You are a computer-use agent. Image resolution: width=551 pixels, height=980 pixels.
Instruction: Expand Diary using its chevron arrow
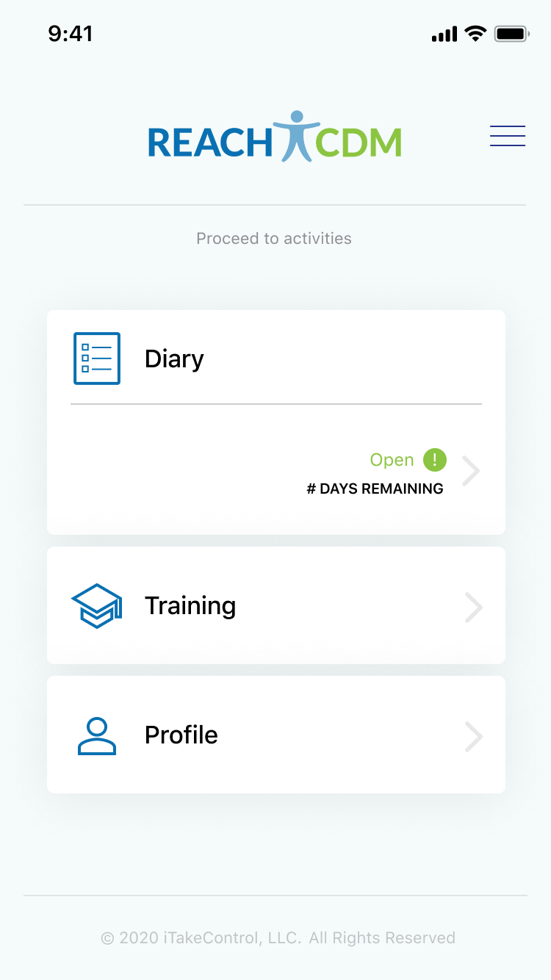point(471,471)
